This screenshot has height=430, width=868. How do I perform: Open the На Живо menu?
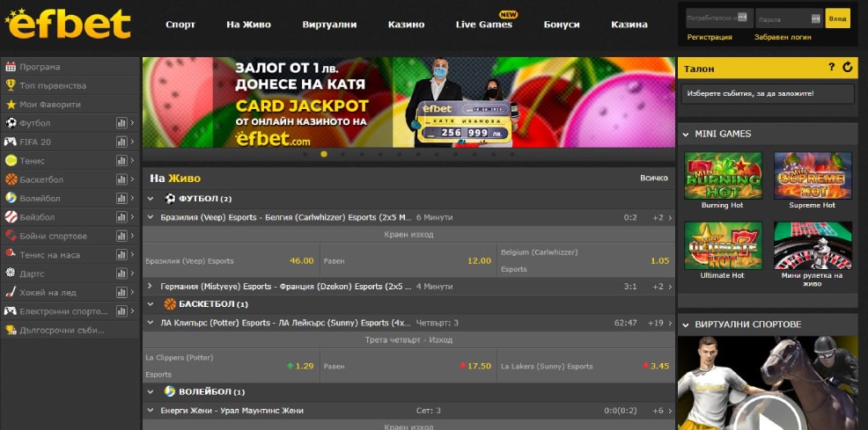[x=248, y=25]
